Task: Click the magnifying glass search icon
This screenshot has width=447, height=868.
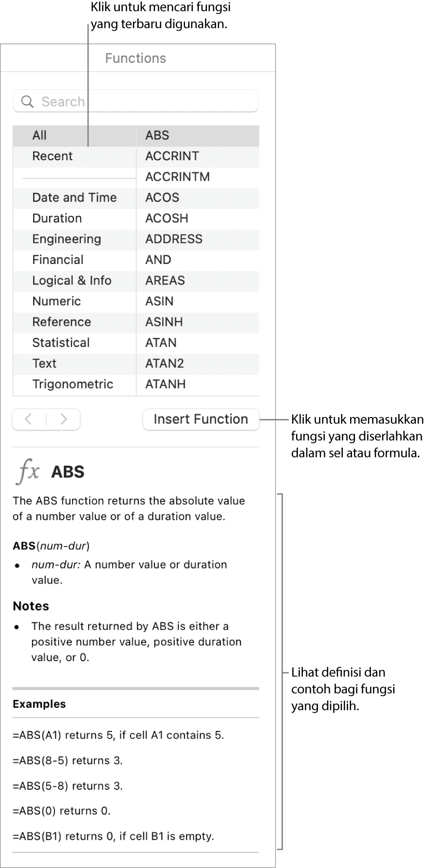Action: (x=28, y=101)
